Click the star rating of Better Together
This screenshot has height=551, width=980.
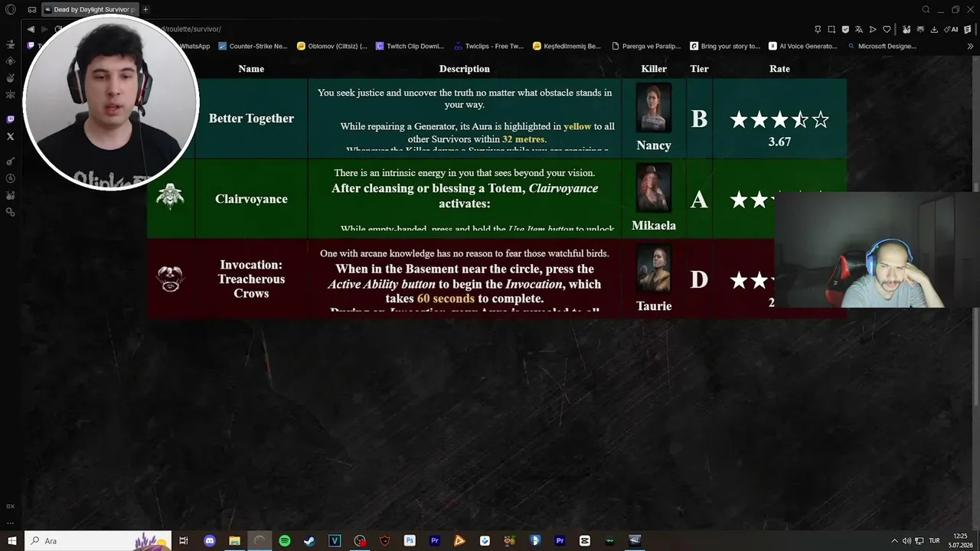pos(779,119)
